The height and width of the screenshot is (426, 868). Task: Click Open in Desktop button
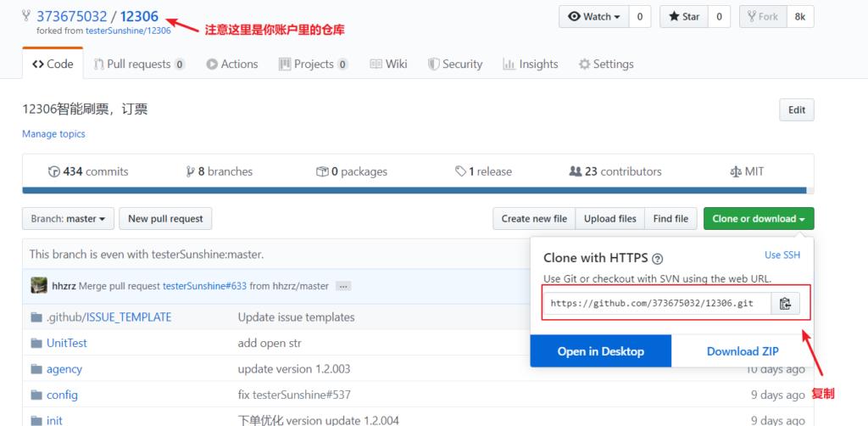click(x=601, y=351)
